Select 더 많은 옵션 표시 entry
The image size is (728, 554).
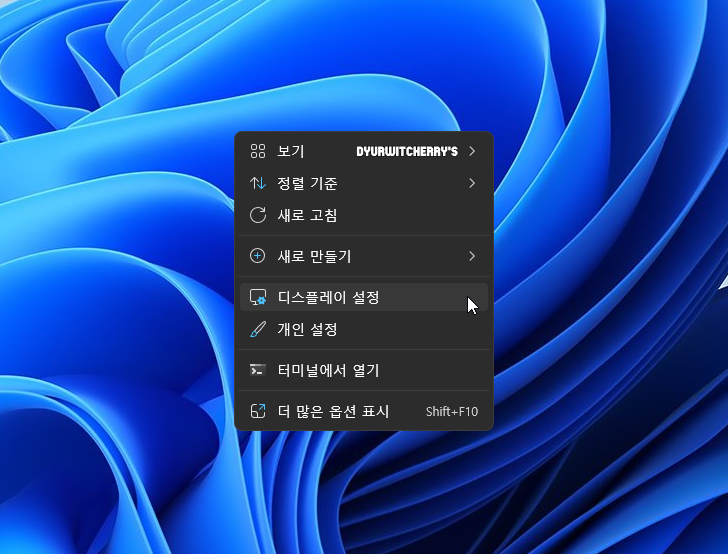click(364, 411)
